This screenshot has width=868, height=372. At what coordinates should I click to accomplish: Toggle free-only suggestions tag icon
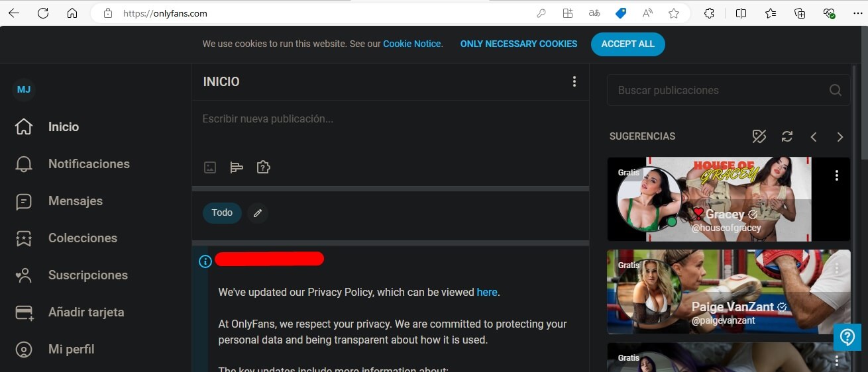pyautogui.click(x=759, y=136)
